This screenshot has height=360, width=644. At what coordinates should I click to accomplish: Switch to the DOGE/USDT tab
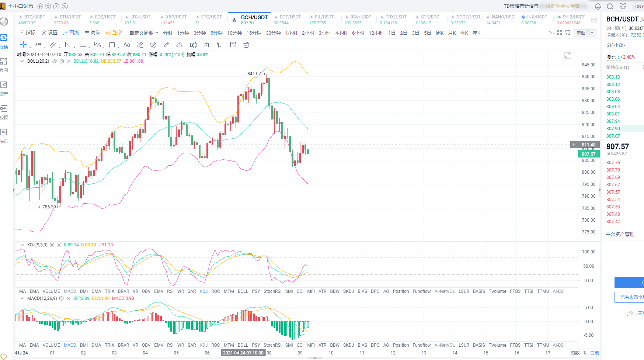point(465,20)
